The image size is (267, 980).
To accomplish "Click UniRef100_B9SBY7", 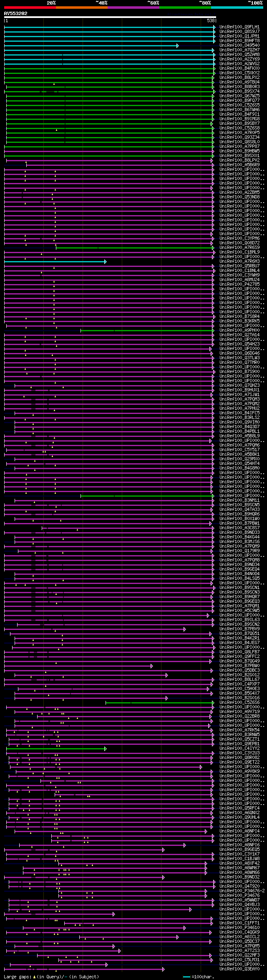I will (239, 124).
